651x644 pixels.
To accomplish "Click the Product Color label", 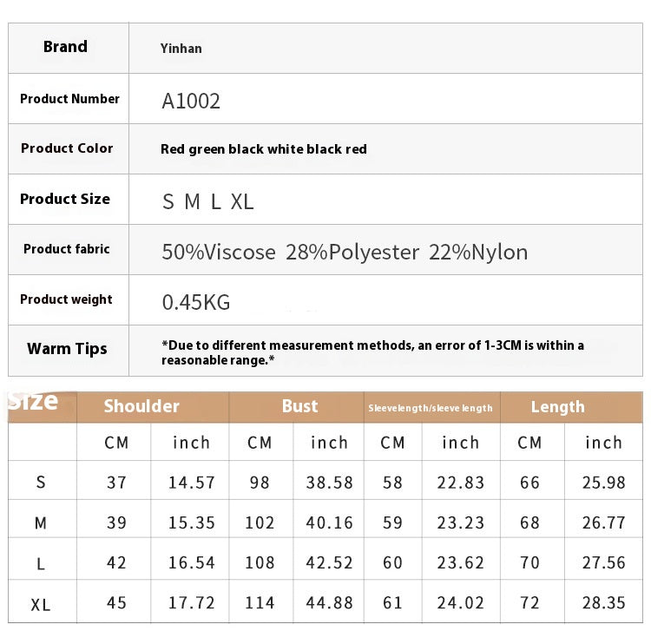I will [x=67, y=148].
